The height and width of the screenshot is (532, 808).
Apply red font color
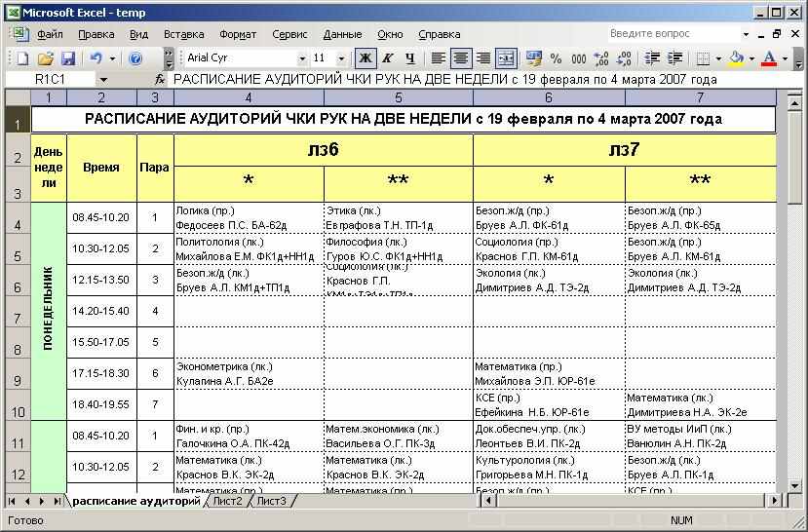[x=769, y=58]
